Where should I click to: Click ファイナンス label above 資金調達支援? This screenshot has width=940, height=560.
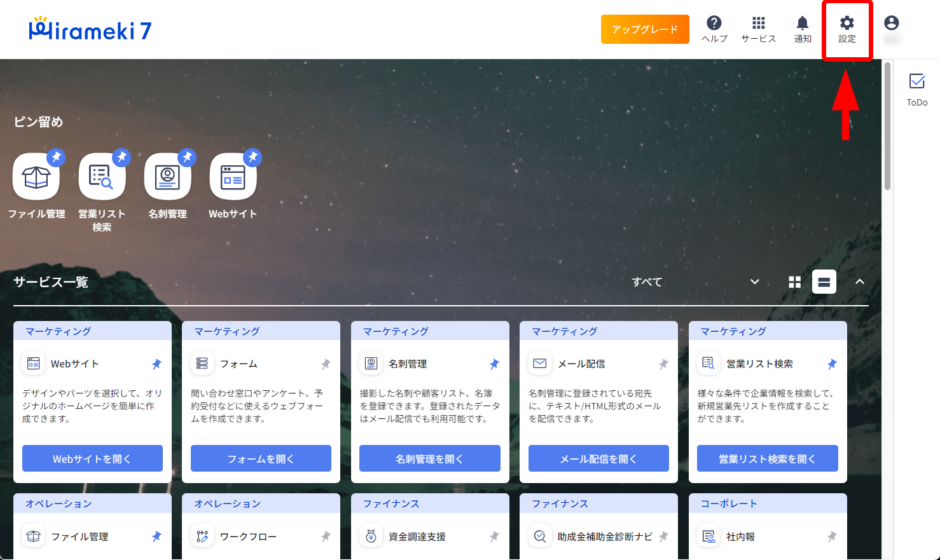(391, 503)
